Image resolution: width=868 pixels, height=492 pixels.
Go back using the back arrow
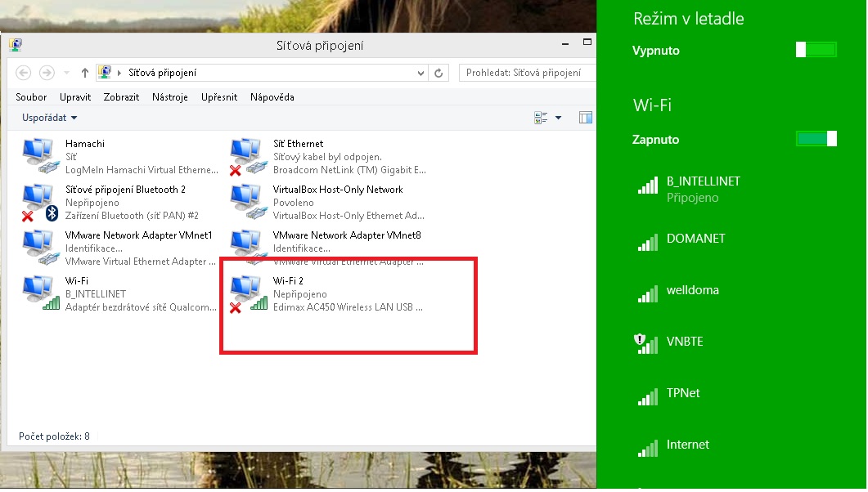(23, 73)
